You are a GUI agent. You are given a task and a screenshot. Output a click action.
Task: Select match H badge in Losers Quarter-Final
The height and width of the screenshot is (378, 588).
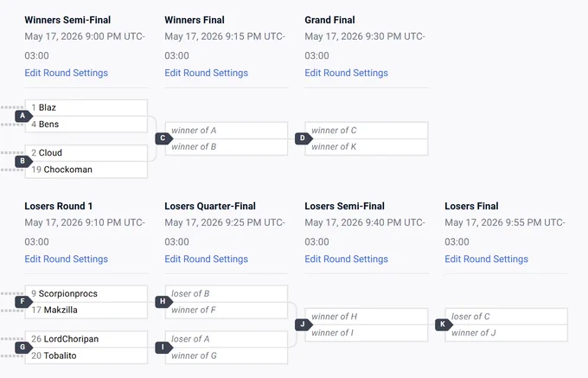coord(163,302)
